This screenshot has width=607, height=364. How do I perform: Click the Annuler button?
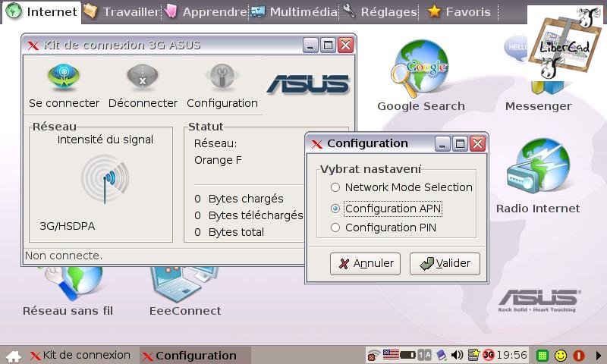tap(365, 264)
